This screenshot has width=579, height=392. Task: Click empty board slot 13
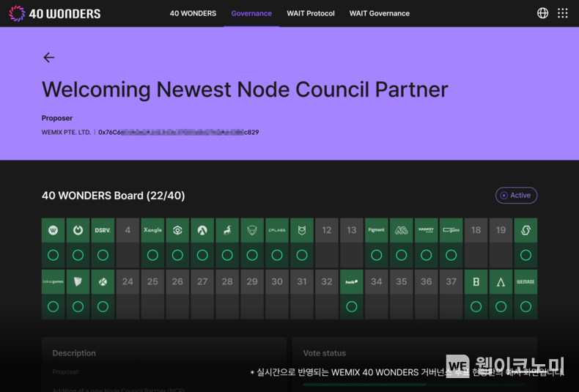pyautogui.click(x=352, y=230)
